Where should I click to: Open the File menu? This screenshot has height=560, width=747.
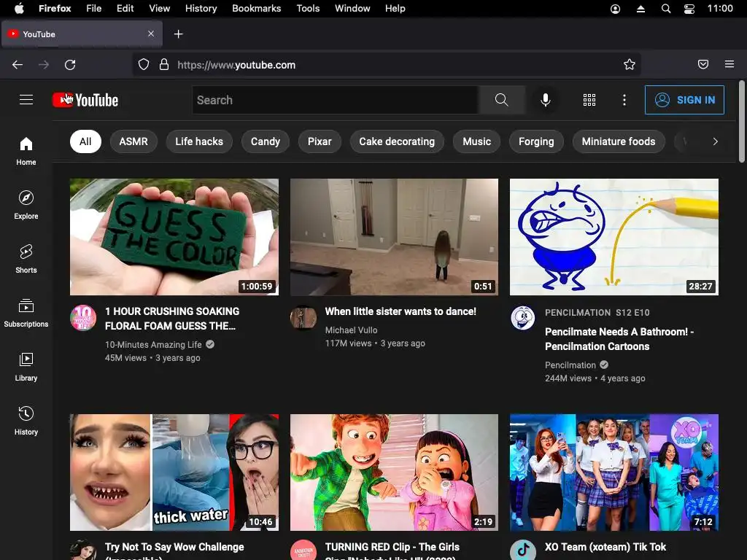(94, 9)
